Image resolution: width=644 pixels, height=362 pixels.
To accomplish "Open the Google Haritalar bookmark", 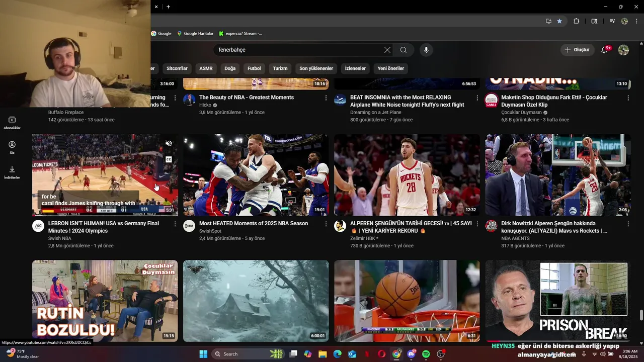I will coord(195,34).
